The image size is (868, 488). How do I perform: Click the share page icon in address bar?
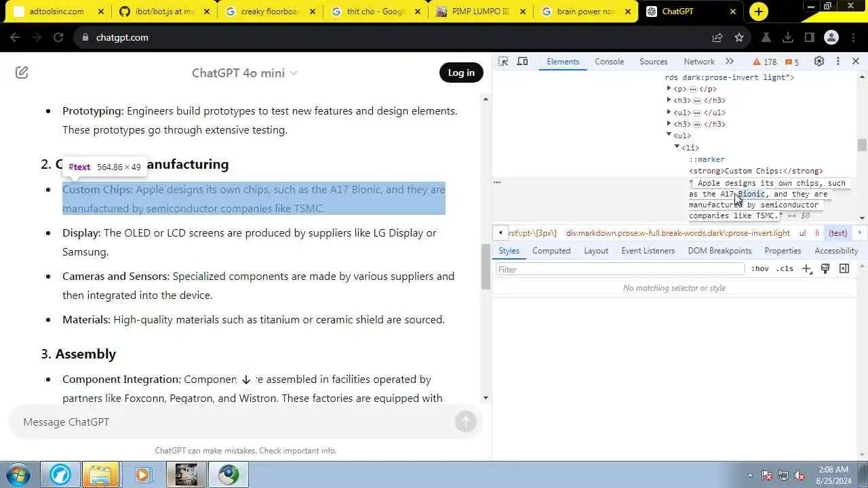tap(717, 37)
